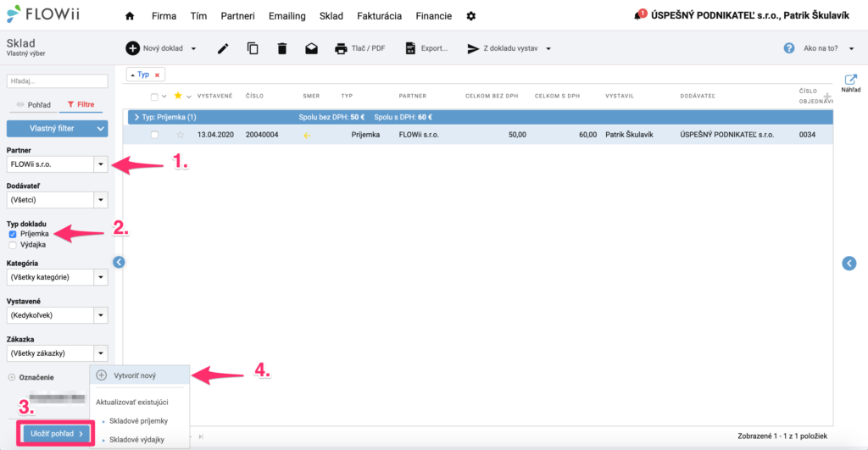Open the notification bell

(639, 15)
